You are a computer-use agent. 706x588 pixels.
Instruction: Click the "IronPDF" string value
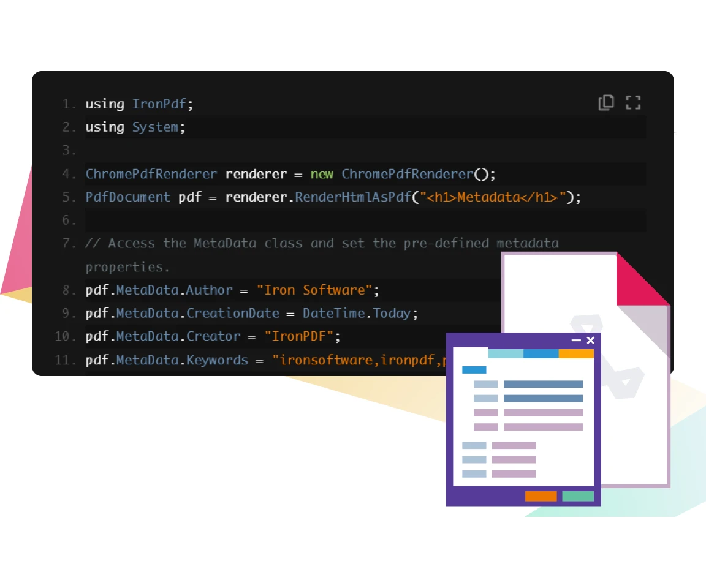(x=299, y=336)
